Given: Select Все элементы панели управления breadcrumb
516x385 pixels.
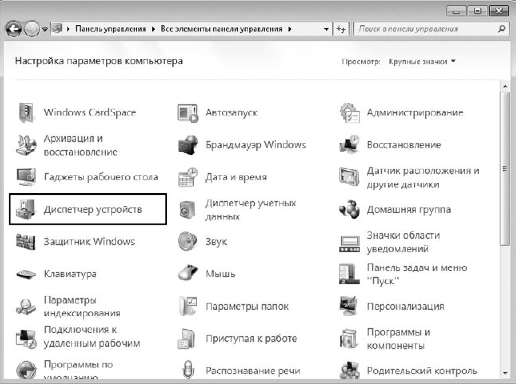Looking at the screenshot, I should (x=221, y=29).
